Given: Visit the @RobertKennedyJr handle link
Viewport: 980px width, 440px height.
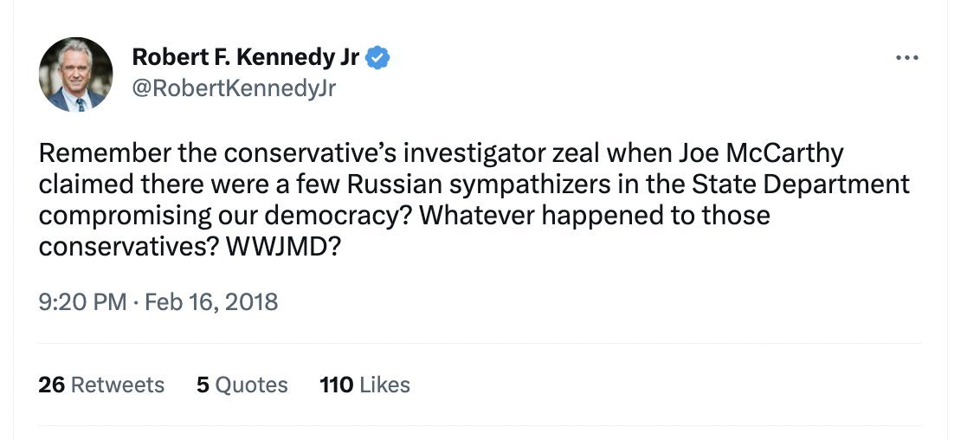Looking at the screenshot, I should pyautogui.click(x=234, y=87).
